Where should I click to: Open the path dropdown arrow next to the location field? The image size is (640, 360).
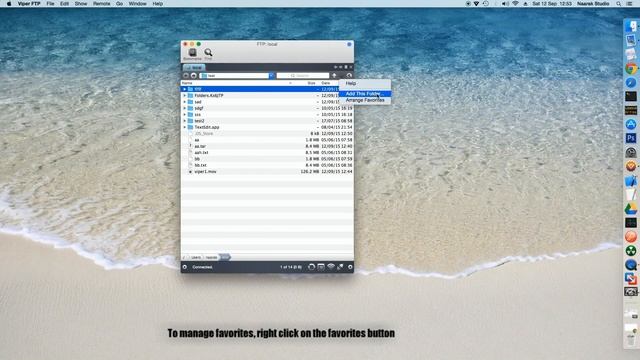271,76
